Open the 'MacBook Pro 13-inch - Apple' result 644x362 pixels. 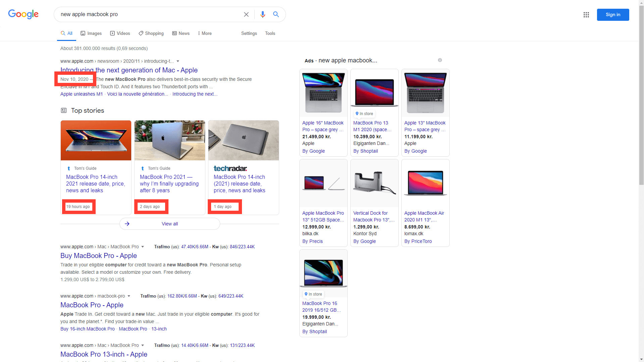click(x=104, y=354)
